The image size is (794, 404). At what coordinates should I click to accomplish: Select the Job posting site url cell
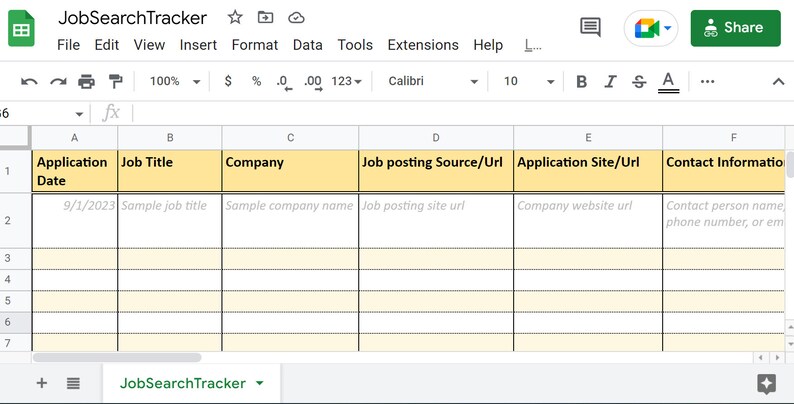(436, 221)
